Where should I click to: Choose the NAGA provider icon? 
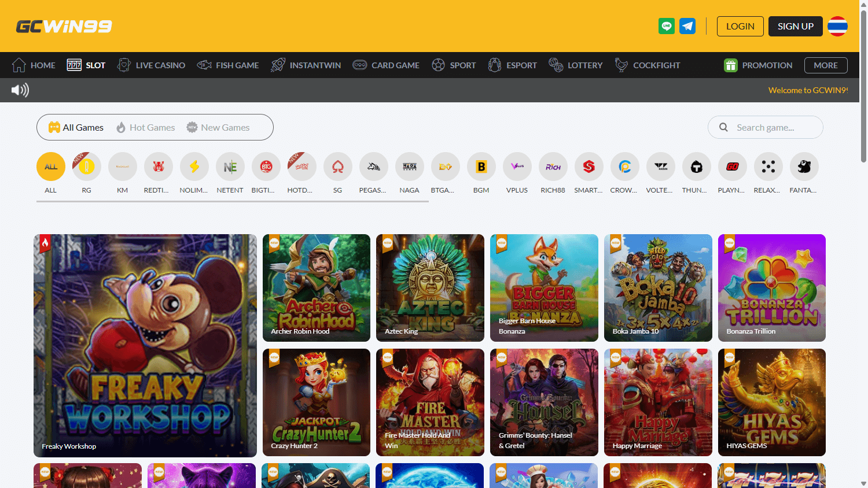click(x=409, y=167)
